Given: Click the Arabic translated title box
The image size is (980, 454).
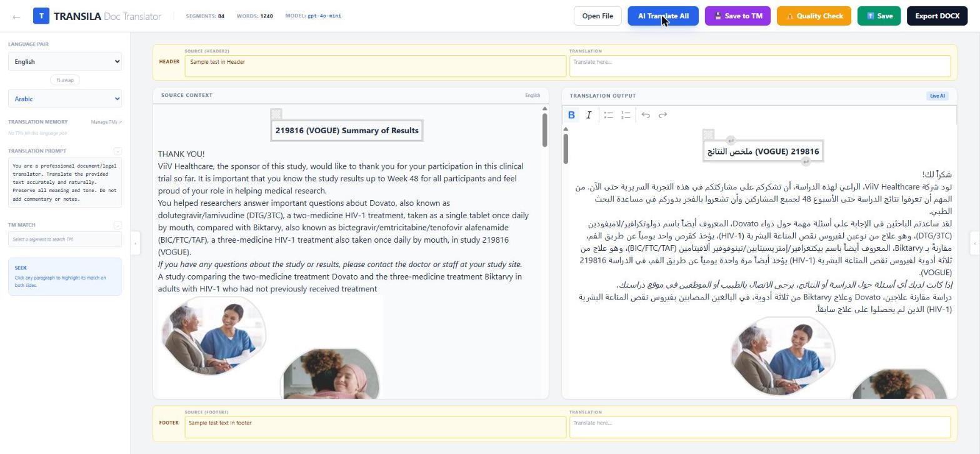Looking at the screenshot, I should click(763, 151).
